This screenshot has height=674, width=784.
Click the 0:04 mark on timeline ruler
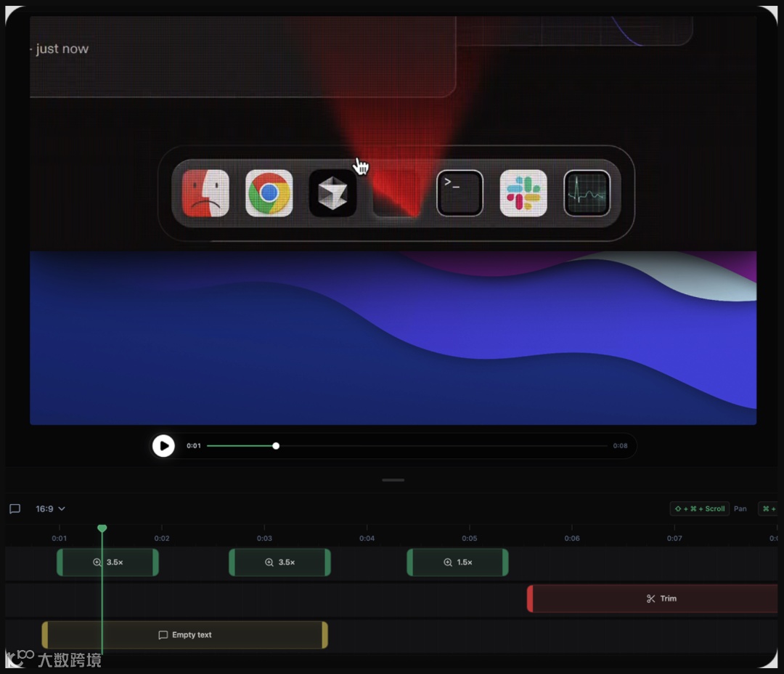367,538
